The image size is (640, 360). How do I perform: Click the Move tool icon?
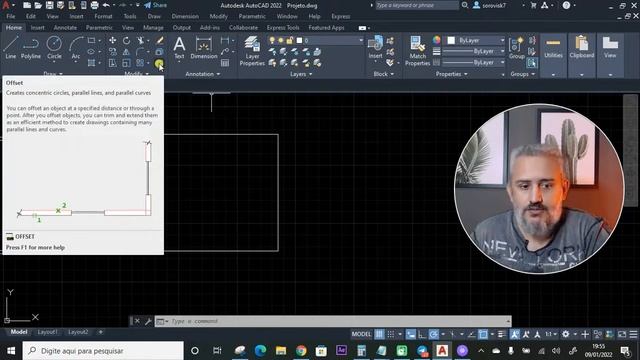pos(112,40)
